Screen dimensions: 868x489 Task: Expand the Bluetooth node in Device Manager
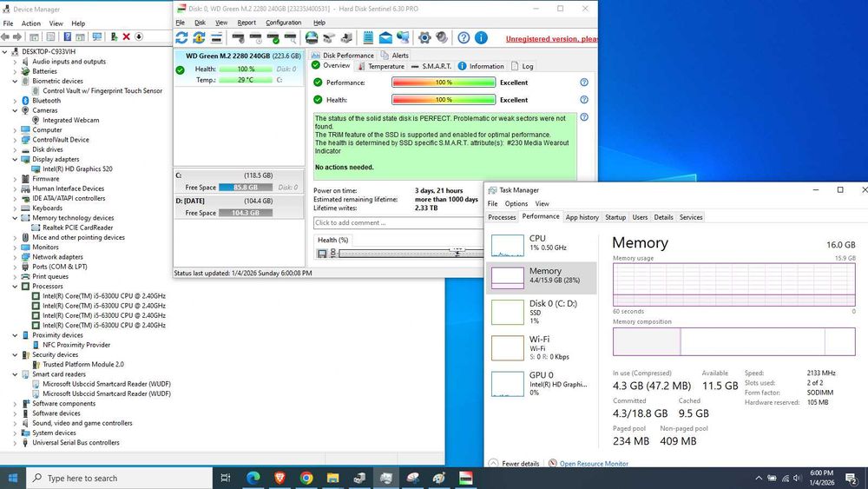click(x=15, y=101)
